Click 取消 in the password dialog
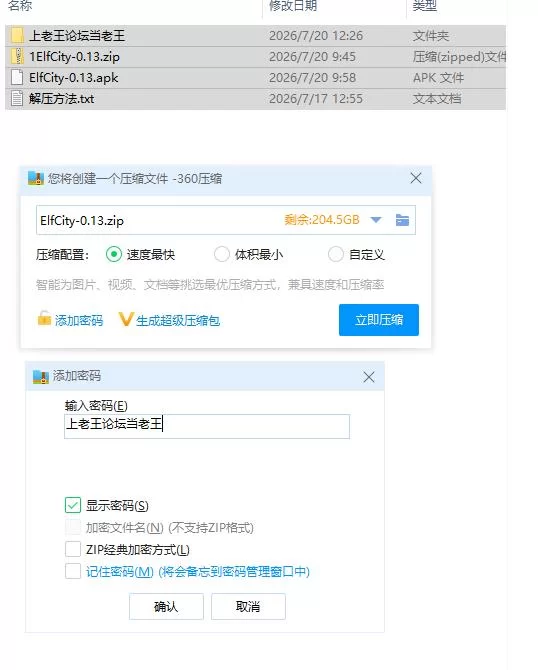538x670 pixels. (248, 606)
